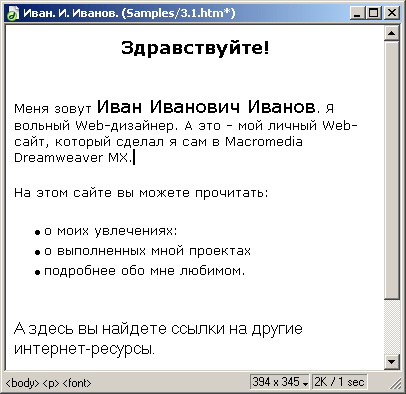Open the window size 394 x 345 dropdown

click(280, 382)
